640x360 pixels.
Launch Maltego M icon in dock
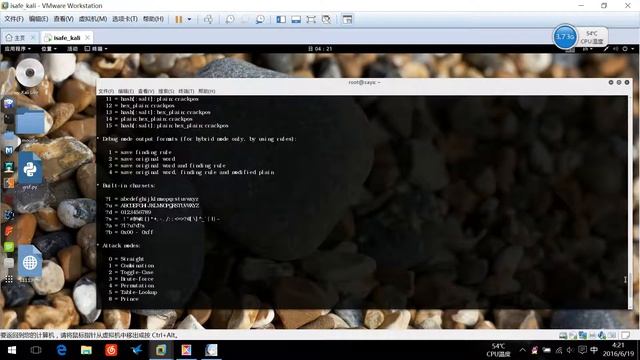tap(9, 151)
